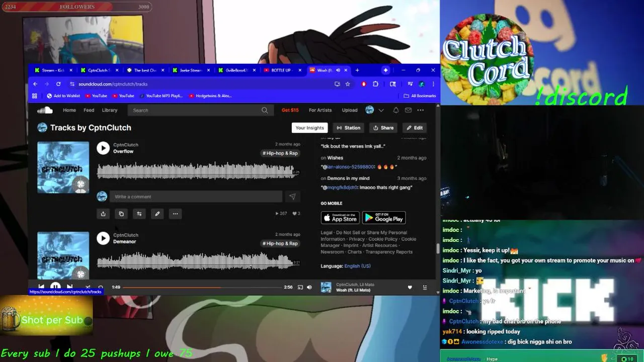The width and height of the screenshot is (644, 362).
Task: Change language via English (US) link
Action: point(357,266)
